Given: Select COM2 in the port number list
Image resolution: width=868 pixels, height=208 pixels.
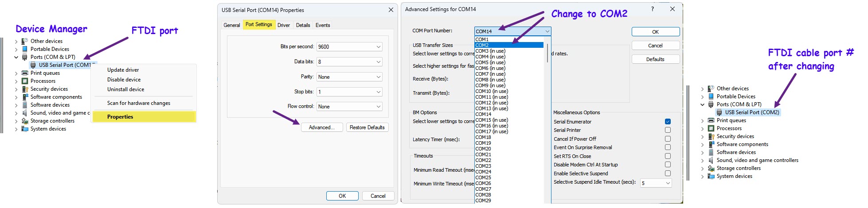Looking at the screenshot, I should pyautogui.click(x=509, y=45).
